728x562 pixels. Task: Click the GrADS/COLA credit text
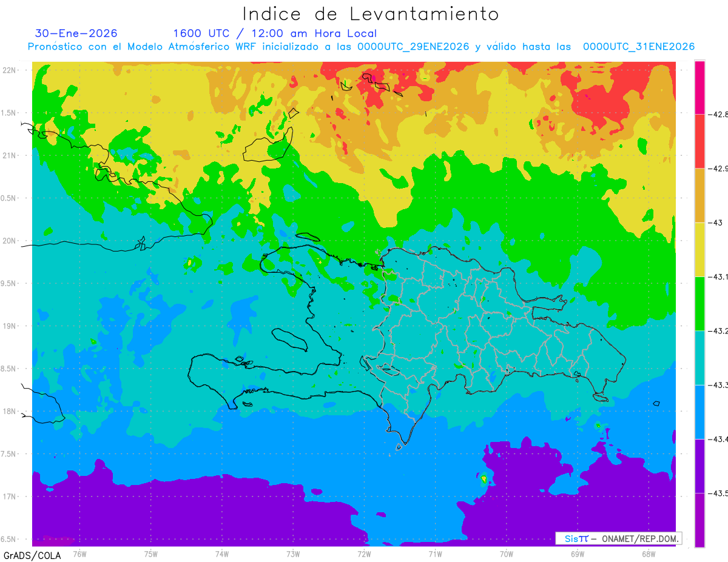[32, 555]
